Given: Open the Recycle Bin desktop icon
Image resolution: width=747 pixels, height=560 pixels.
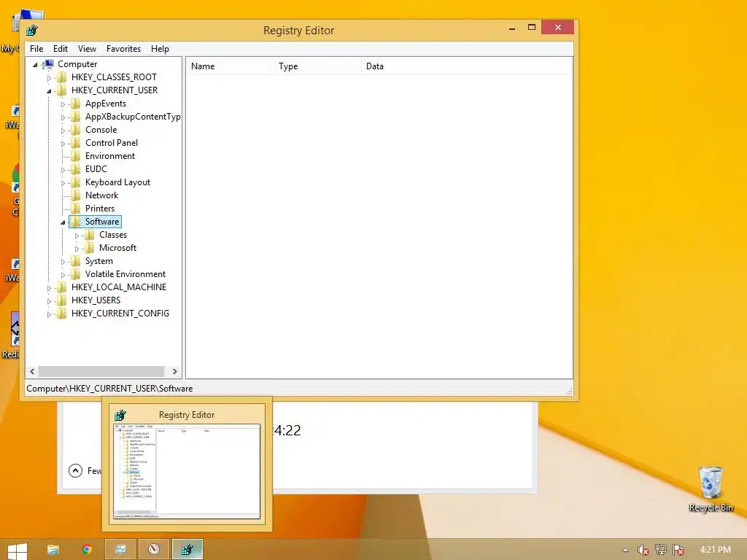Looking at the screenshot, I should [x=711, y=489].
